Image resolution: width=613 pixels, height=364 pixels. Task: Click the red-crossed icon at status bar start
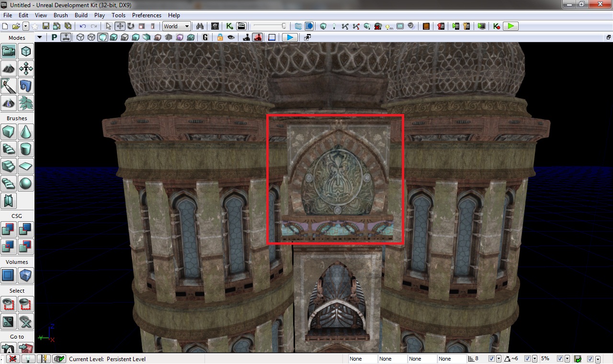coord(13,359)
